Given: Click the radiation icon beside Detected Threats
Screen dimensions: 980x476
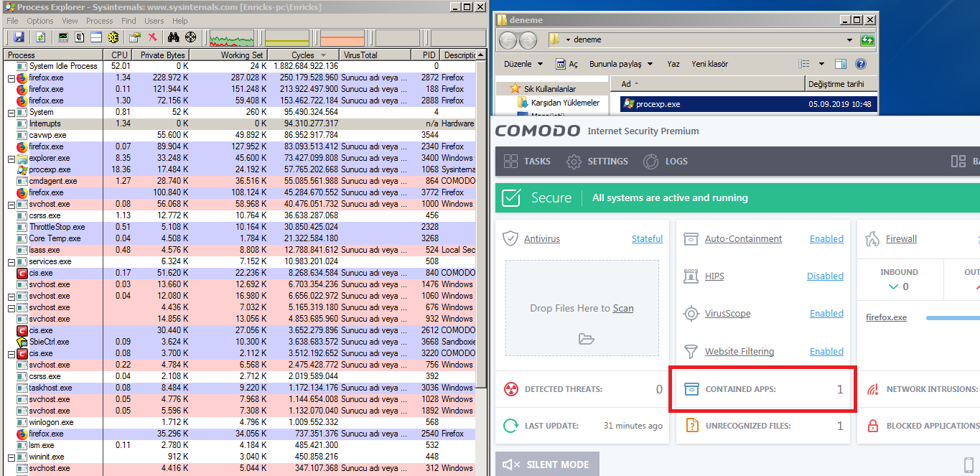Looking at the screenshot, I should (510, 389).
